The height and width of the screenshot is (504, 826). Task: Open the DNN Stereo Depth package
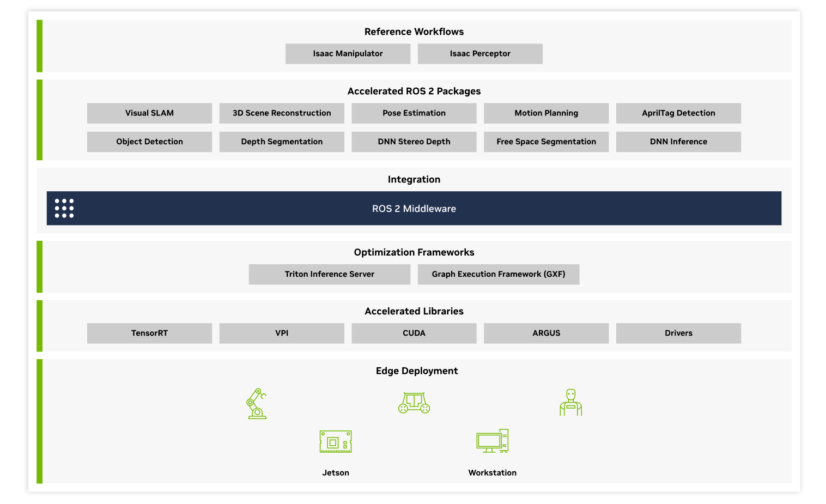pos(414,141)
